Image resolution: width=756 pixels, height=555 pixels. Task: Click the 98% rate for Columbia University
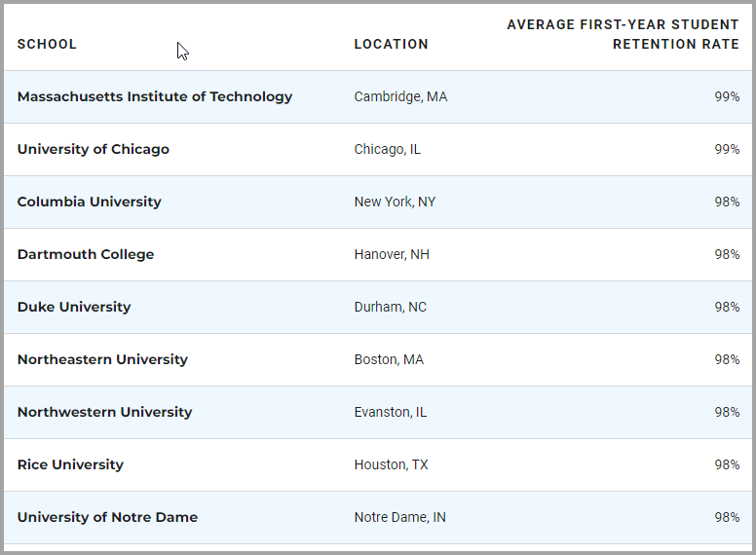tap(727, 202)
